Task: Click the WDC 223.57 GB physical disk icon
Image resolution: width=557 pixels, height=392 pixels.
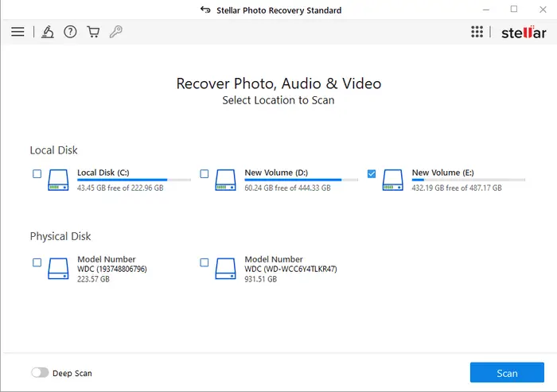Action: [x=58, y=269]
